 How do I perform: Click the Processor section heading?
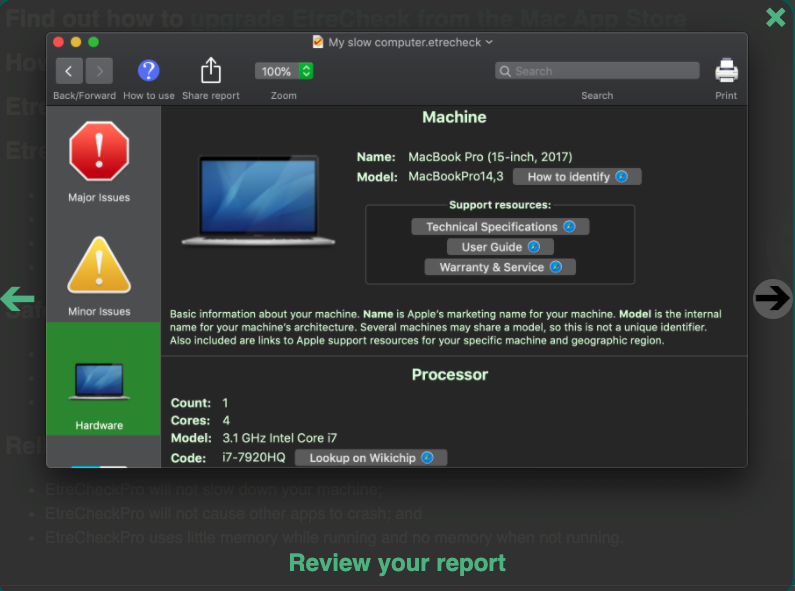coord(450,375)
